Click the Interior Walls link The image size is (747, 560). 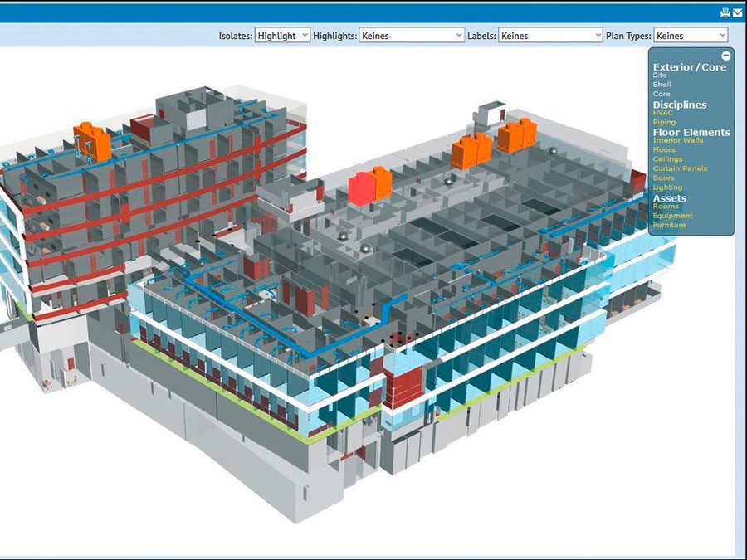click(x=677, y=141)
